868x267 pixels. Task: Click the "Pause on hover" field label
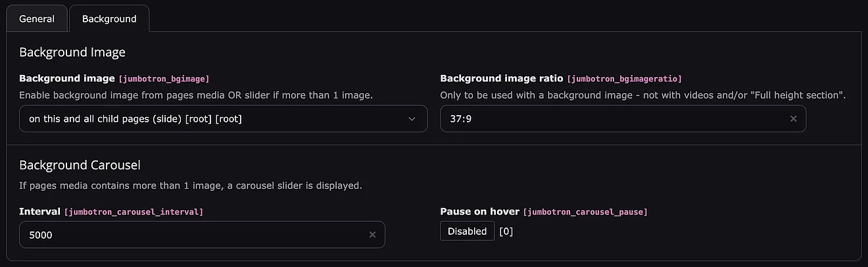(x=480, y=211)
